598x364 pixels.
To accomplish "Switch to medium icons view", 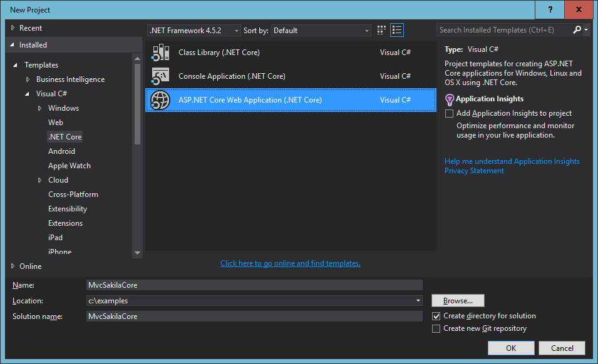I will [x=381, y=30].
